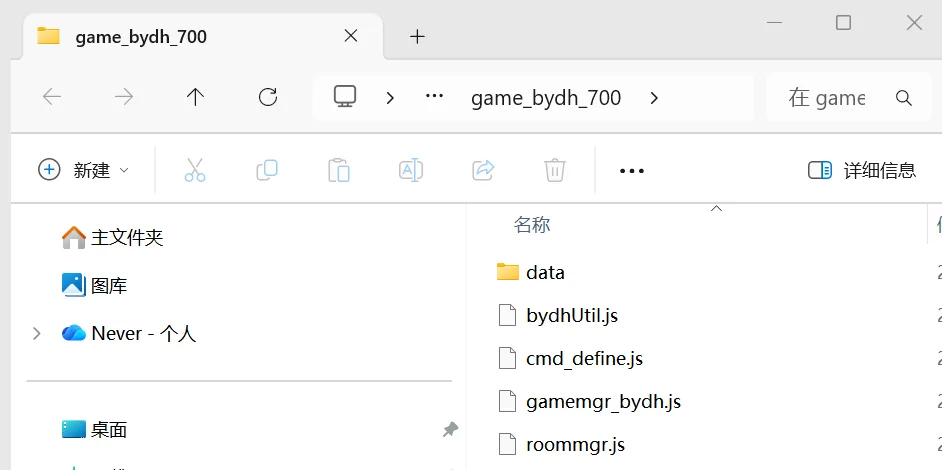Viewport: 942px width, 470px height.
Task: Expand the Never - 个人 OneDrive tree
Action: click(x=37, y=334)
